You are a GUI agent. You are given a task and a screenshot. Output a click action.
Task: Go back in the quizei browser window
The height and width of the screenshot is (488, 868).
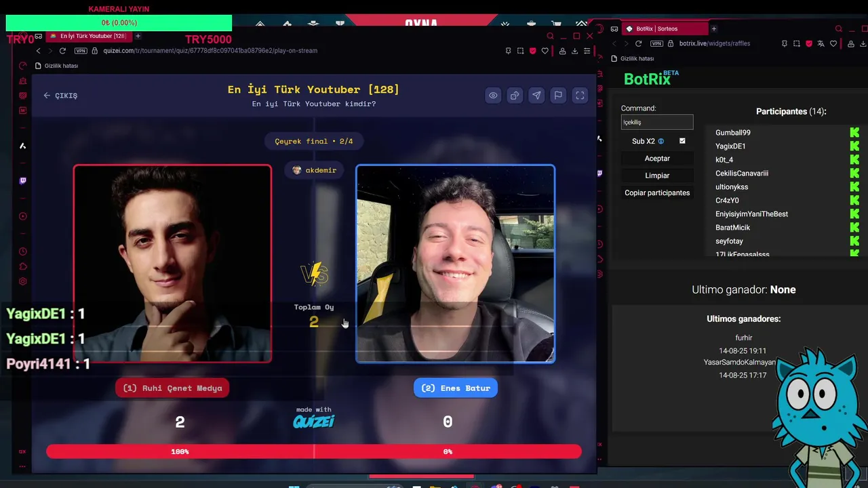39,51
